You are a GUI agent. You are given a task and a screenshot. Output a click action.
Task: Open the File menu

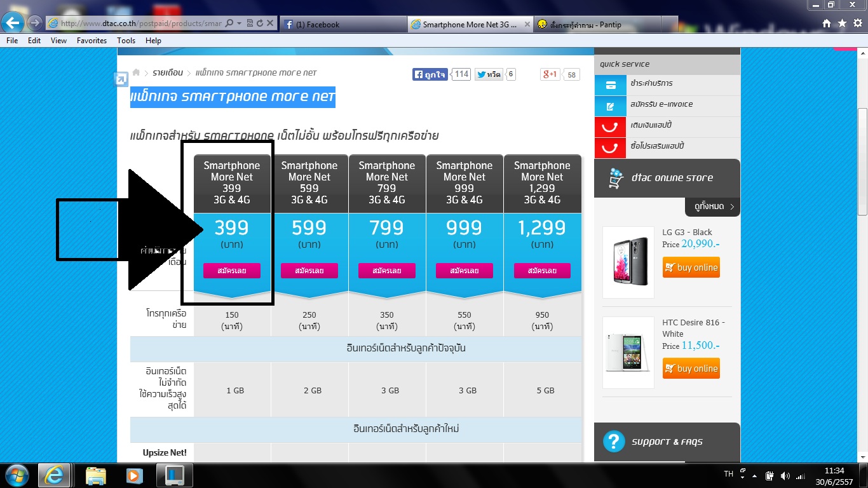pyautogui.click(x=12, y=41)
